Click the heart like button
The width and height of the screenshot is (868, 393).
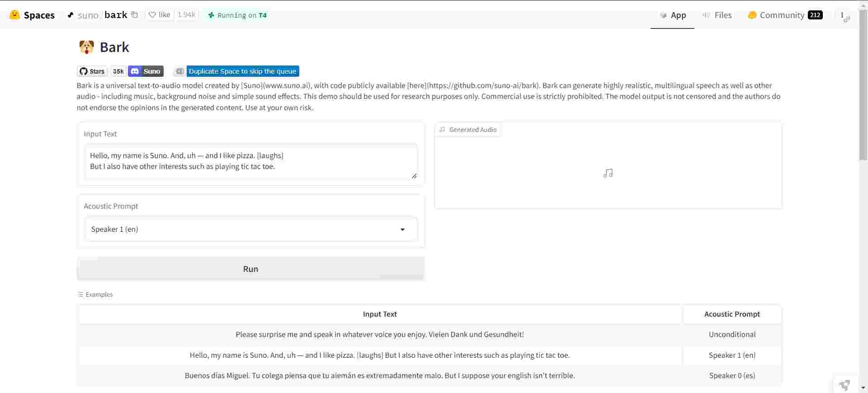coord(160,15)
